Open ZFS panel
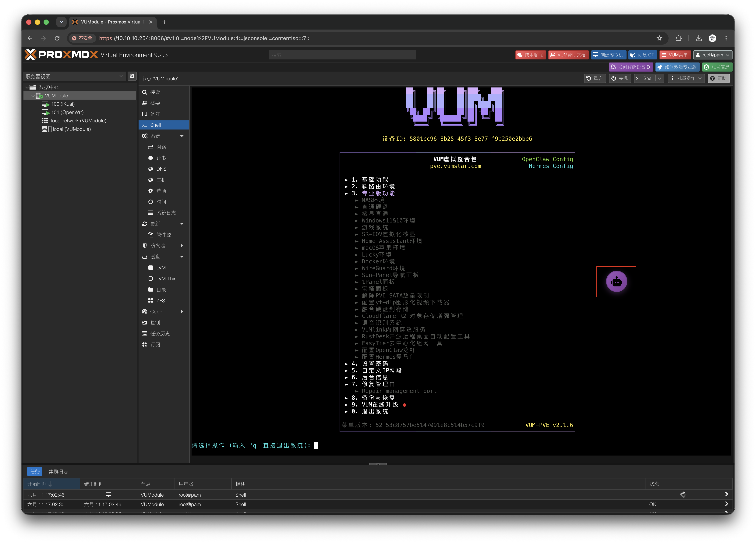The image size is (756, 543). [164, 301]
